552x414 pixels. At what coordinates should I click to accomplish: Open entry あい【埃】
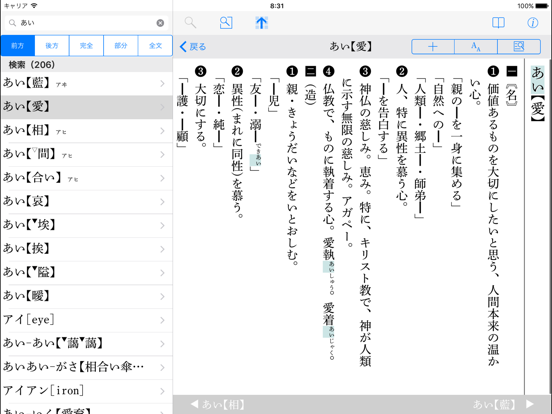87,225
